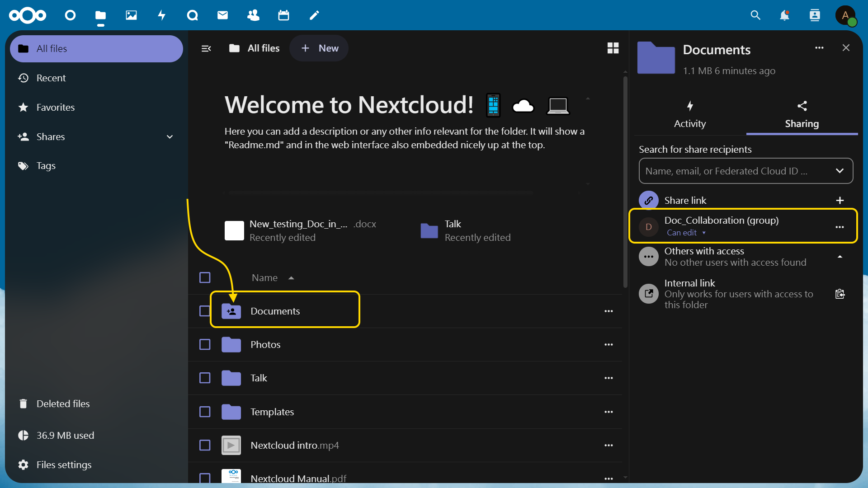868x488 pixels.
Task: Open the Dashboard app icon
Action: [x=70, y=15]
